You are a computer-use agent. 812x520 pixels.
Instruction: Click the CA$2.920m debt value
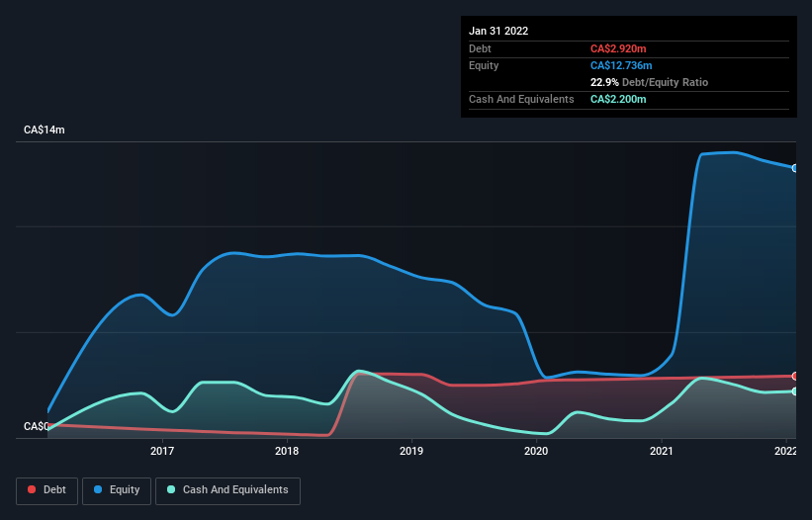(618, 48)
